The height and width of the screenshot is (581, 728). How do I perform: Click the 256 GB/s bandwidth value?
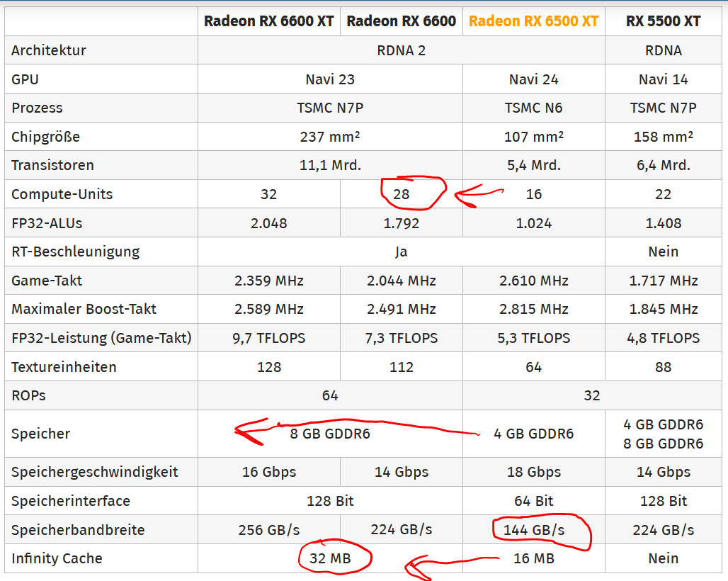269,530
